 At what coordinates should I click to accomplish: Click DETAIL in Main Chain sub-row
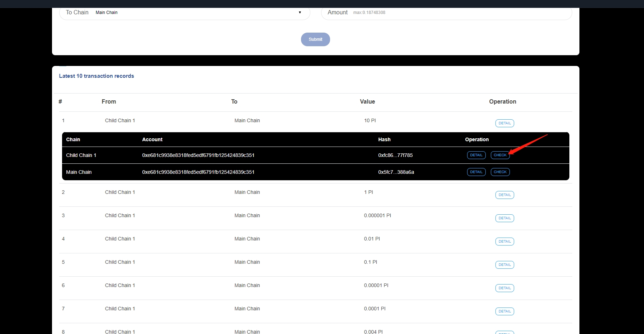point(476,172)
